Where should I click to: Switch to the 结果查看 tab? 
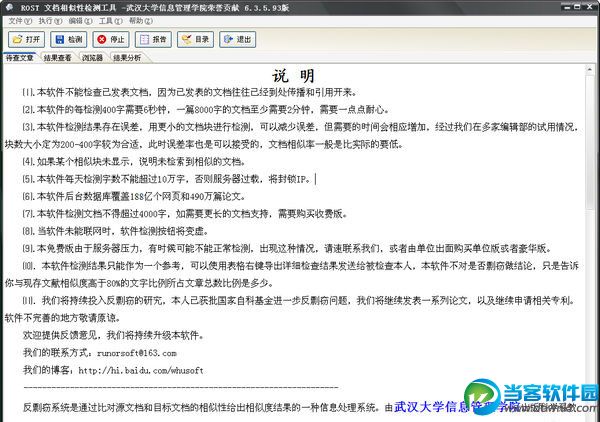(57, 58)
